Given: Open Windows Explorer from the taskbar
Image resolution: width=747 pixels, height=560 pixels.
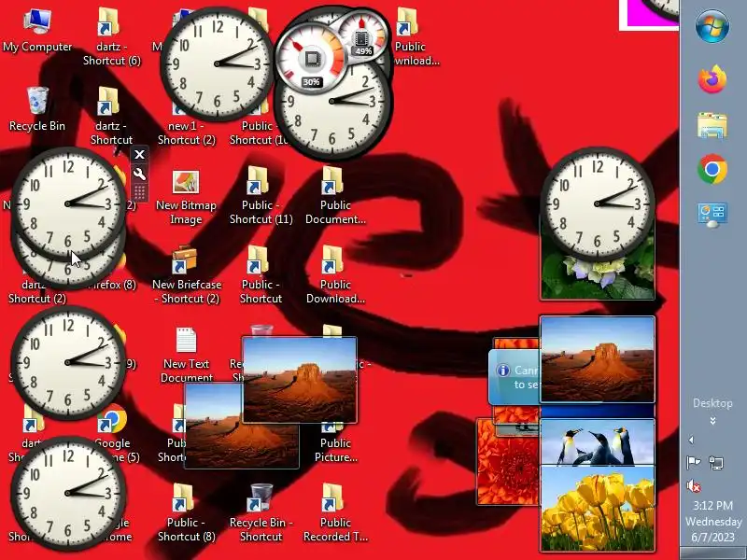Looking at the screenshot, I should 712,125.
